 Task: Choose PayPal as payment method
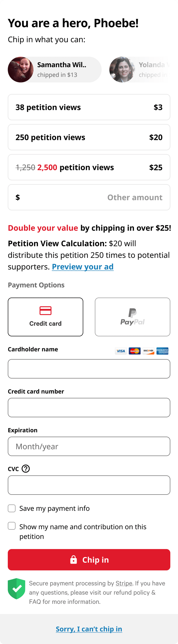click(x=132, y=317)
